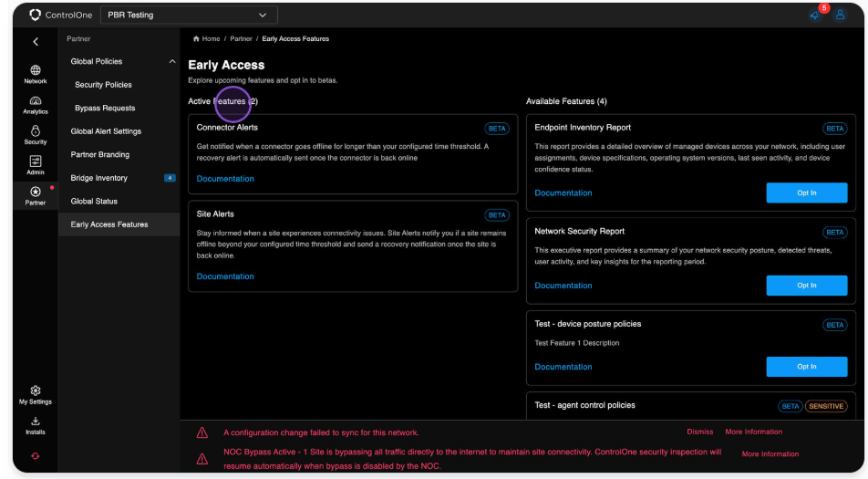868x479 pixels.
Task: Go to the Security lock icon
Action: [x=36, y=135]
